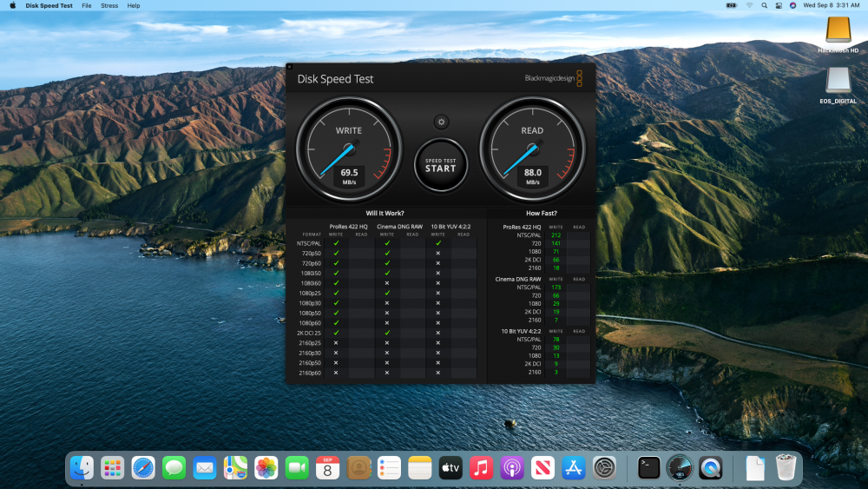
Task: Click ProRes 422 HQ 720 write value 141
Action: [x=556, y=243]
